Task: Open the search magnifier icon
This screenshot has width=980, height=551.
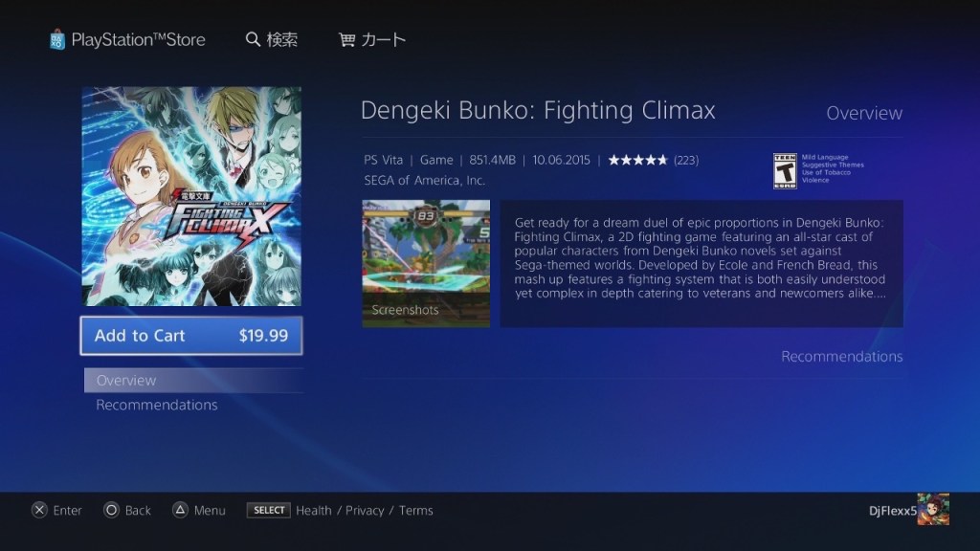Action: (253, 39)
